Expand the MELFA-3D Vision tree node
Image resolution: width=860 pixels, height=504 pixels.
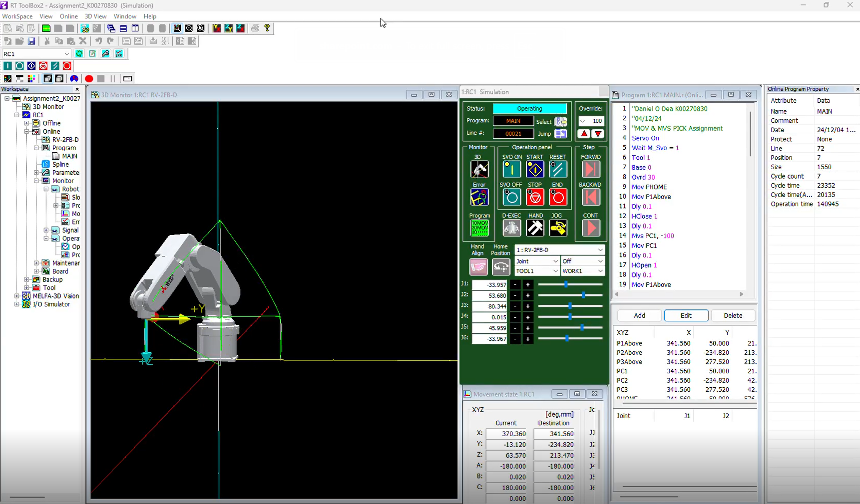pyautogui.click(x=17, y=296)
